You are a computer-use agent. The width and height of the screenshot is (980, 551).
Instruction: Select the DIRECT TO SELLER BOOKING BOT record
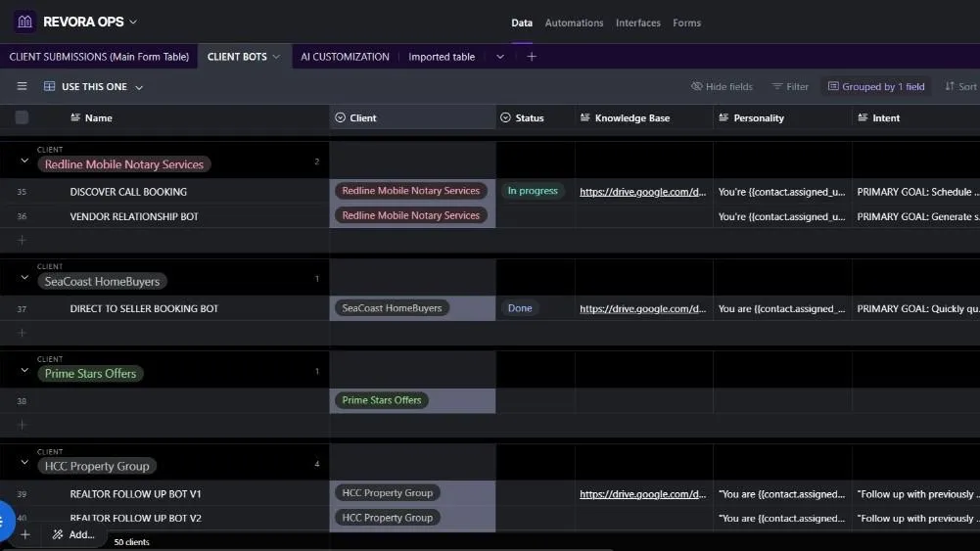(144, 308)
